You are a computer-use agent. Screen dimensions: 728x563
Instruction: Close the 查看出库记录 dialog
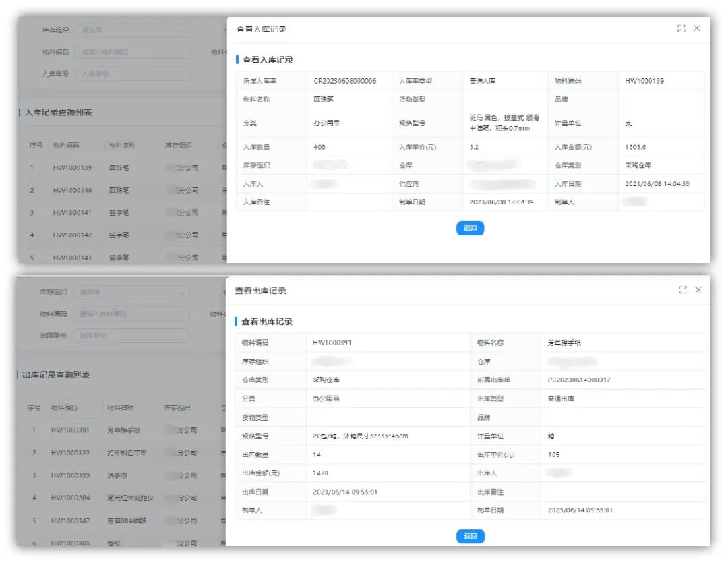698,289
